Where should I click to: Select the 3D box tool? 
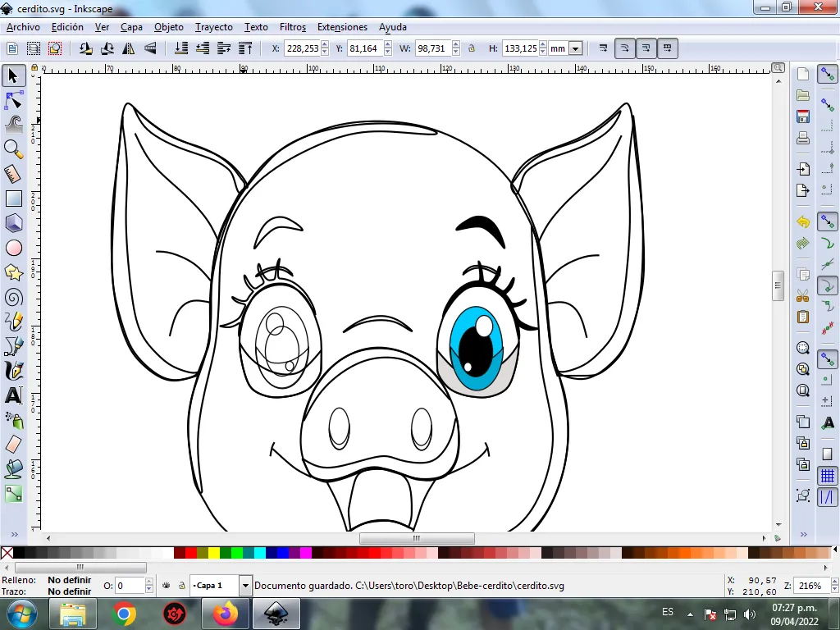tap(13, 223)
